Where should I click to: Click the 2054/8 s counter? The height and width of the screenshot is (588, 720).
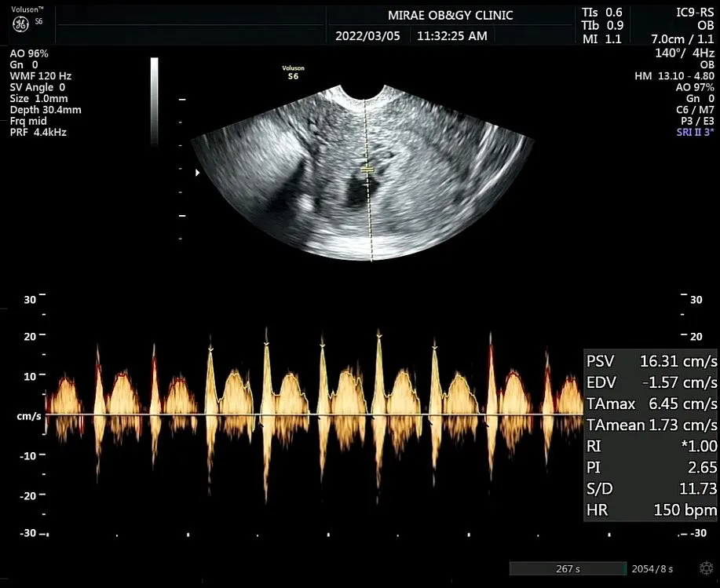click(652, 568)
